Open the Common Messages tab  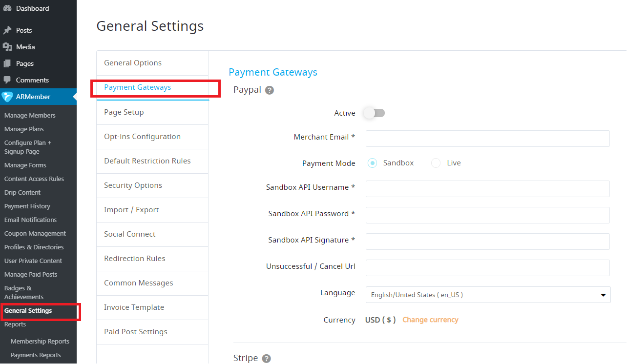click(152, 283)
